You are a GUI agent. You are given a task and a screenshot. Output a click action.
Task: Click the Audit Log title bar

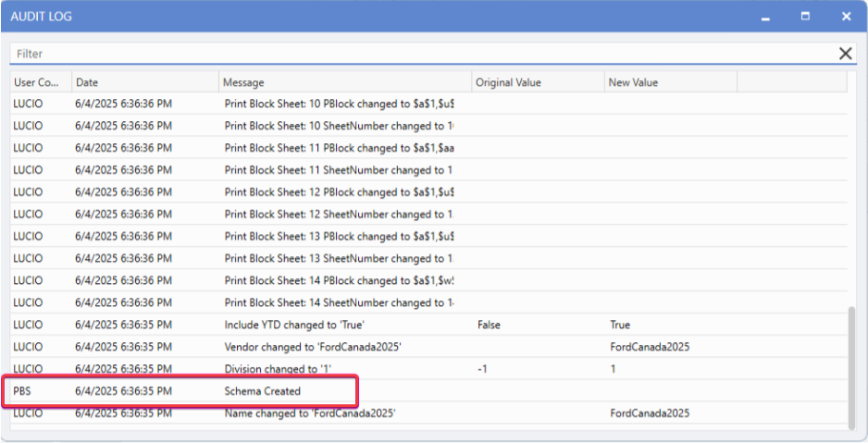(x=370, y=17)
